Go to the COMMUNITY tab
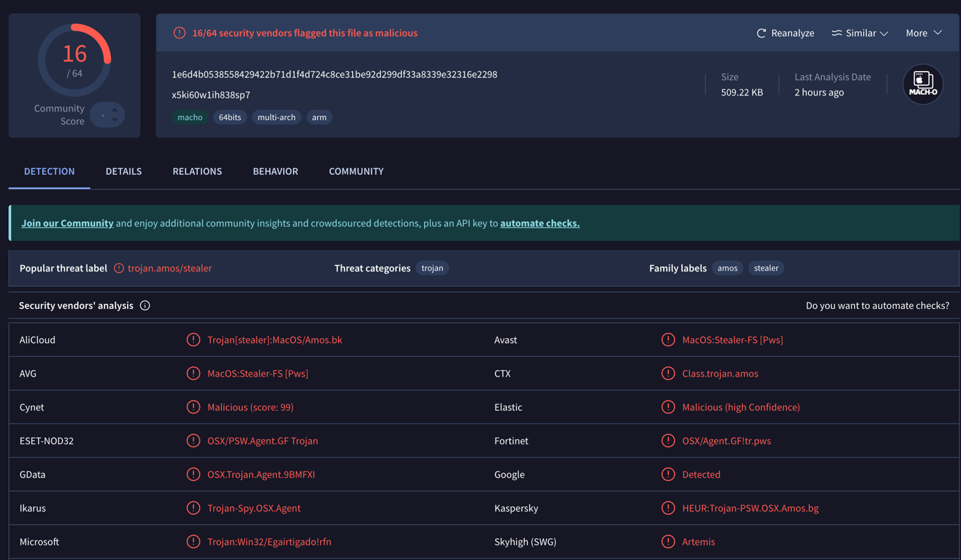The height and width of the screenshot is (560, 961). pos(356,172)
